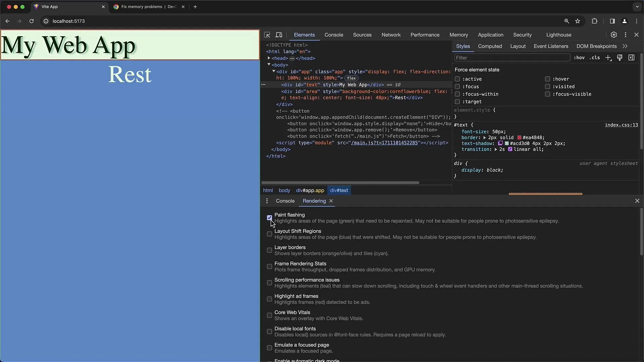
Task: Enable Layer borders rendering option
Action: pyautogui.click(x=269, y=250)
